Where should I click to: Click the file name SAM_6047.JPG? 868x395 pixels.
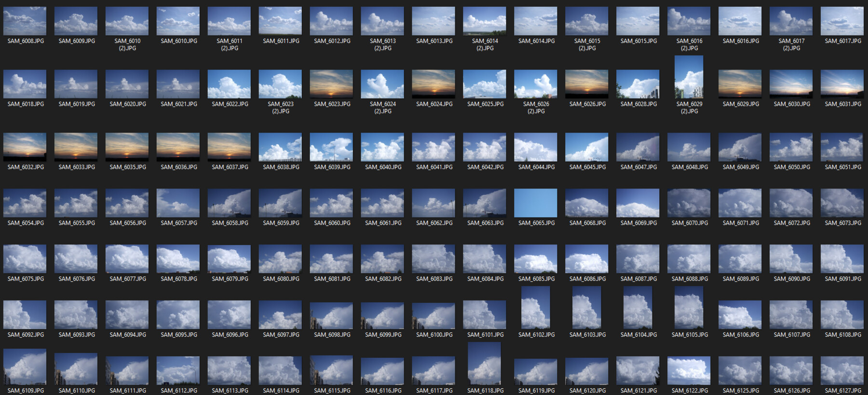click(639, 167)
